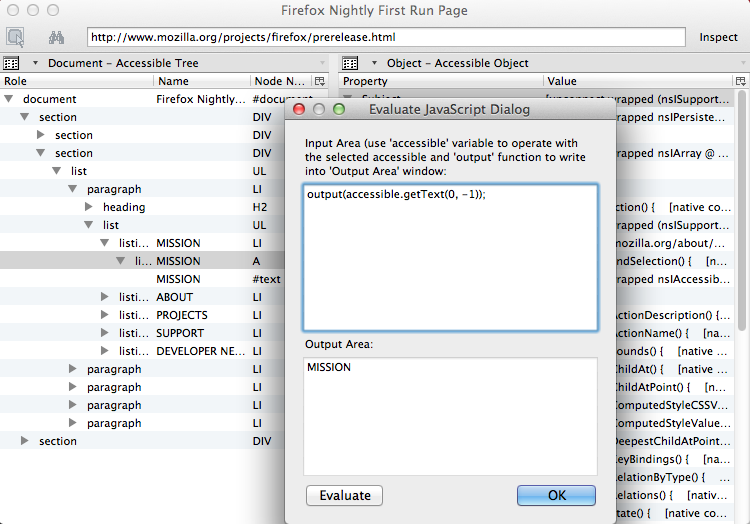Select the heading H2 row
The height and width of the screenshot is (524, 750).
[142, 207]
